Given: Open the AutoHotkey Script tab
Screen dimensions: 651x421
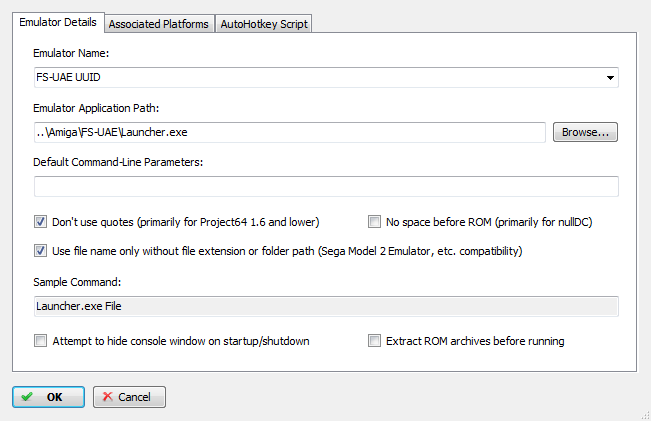Looking at the screenshot, I should (x=264, y=24).
